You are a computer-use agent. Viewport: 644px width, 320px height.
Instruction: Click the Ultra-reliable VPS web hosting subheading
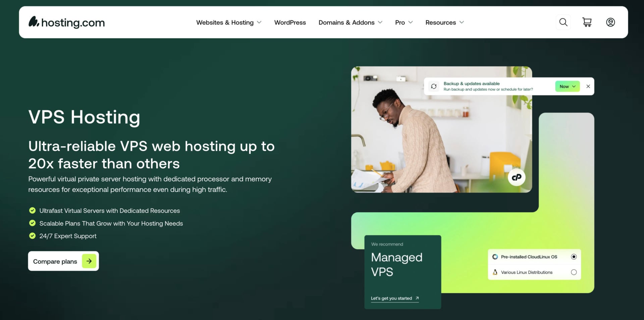click(x=152, y=155)
